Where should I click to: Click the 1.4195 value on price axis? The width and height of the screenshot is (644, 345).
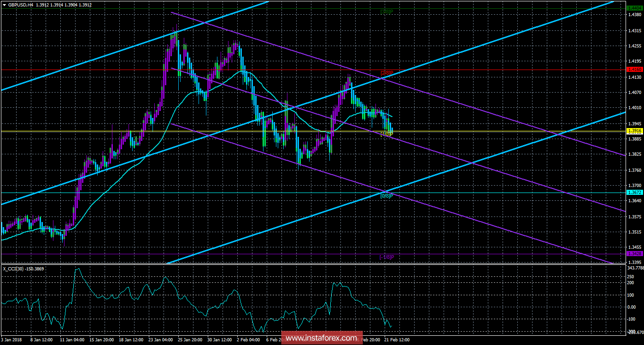[634, 61]
